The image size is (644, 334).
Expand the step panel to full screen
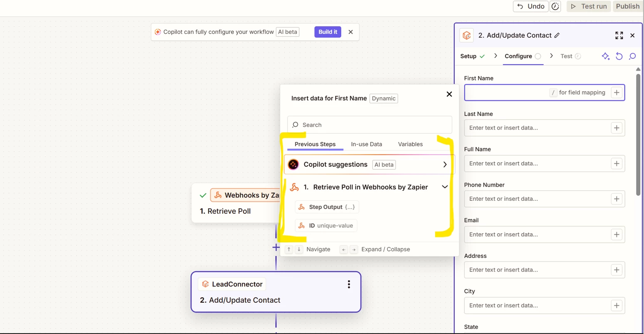click(x=619, y=35)
